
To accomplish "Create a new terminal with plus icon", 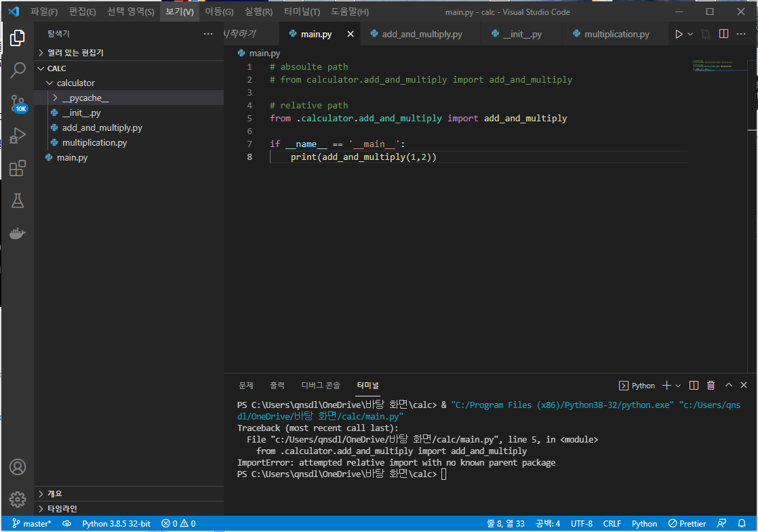I will click(666, 385).
